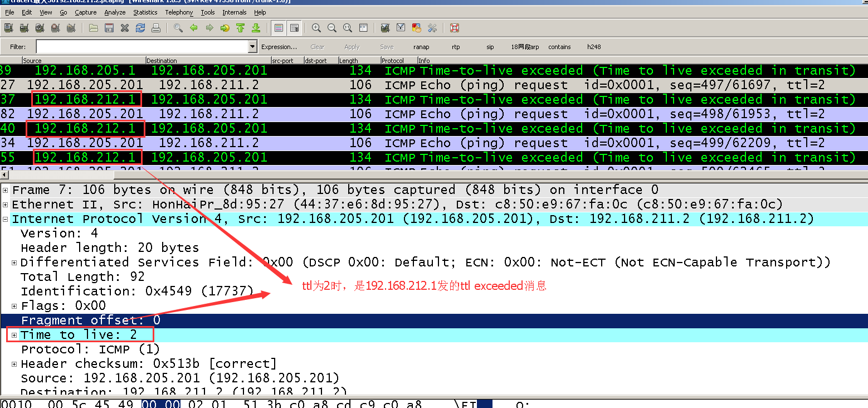Image resolution: width=868 pixels, height=408 pixels.
Task: Select the echo request row seq=497/61697
Action: pyautogui.click(x=434, y=85)
